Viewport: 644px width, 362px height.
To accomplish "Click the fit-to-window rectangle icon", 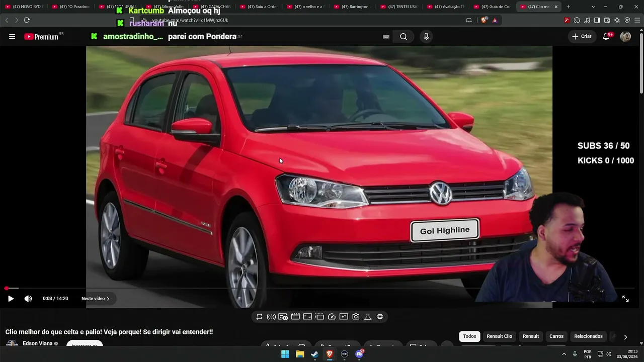I will point(307,317).
